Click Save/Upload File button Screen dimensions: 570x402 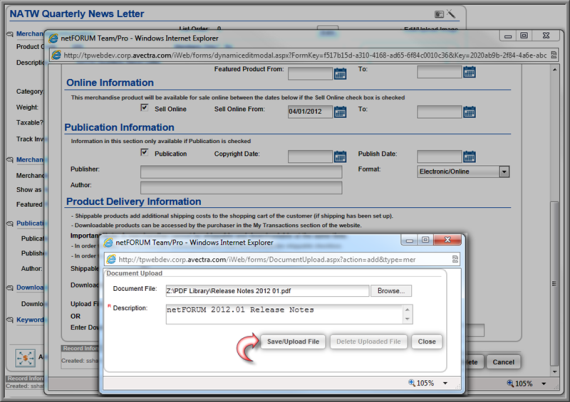293,342
